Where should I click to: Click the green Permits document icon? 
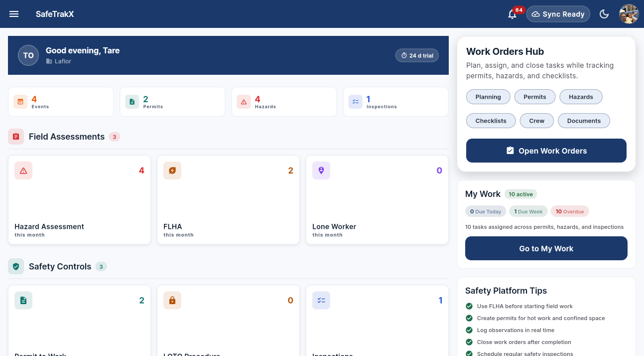point(132,102)
